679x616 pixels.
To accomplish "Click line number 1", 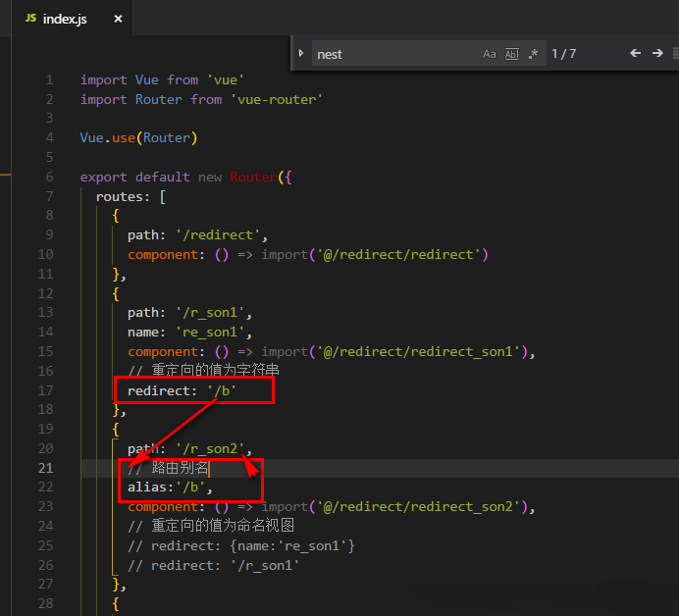I will [49, 79].
